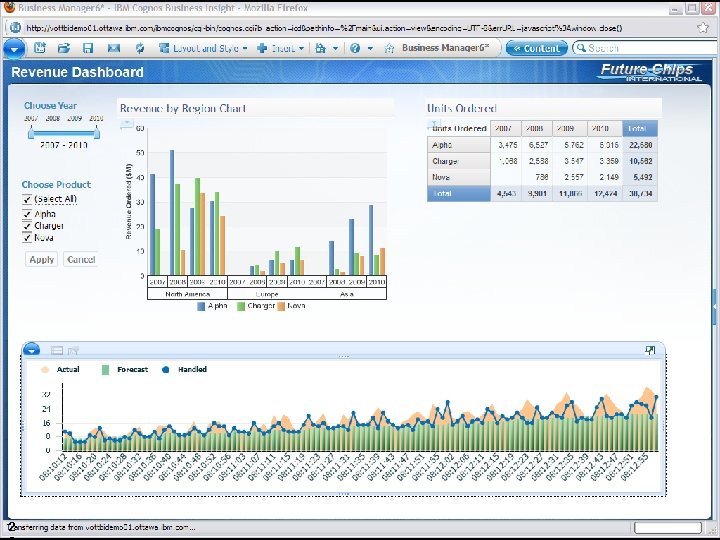This screenshot has height=540, width=720.
Task: Click the Units Ordered table corner header
Action: 459,129
